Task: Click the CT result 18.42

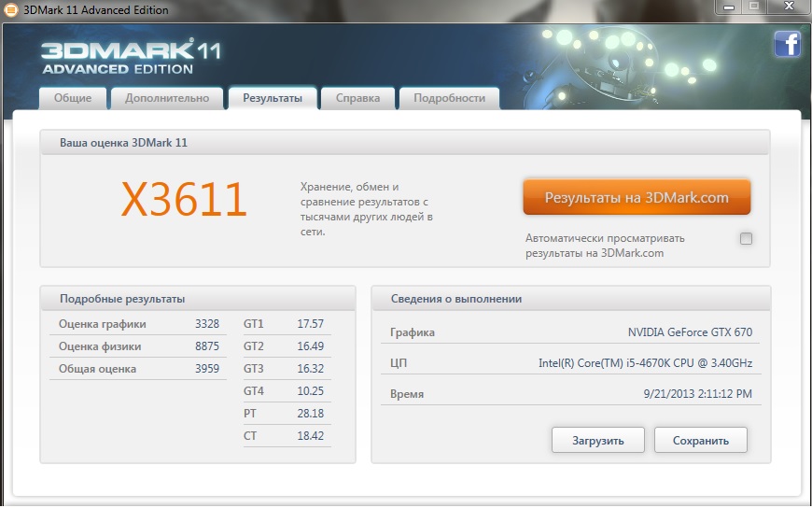Action: [310, 435]
